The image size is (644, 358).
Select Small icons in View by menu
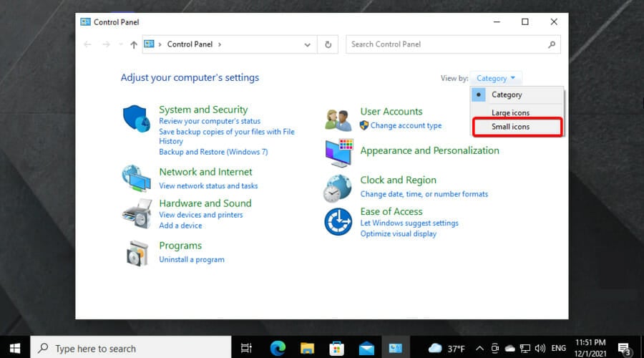click(x=517, y=127)
